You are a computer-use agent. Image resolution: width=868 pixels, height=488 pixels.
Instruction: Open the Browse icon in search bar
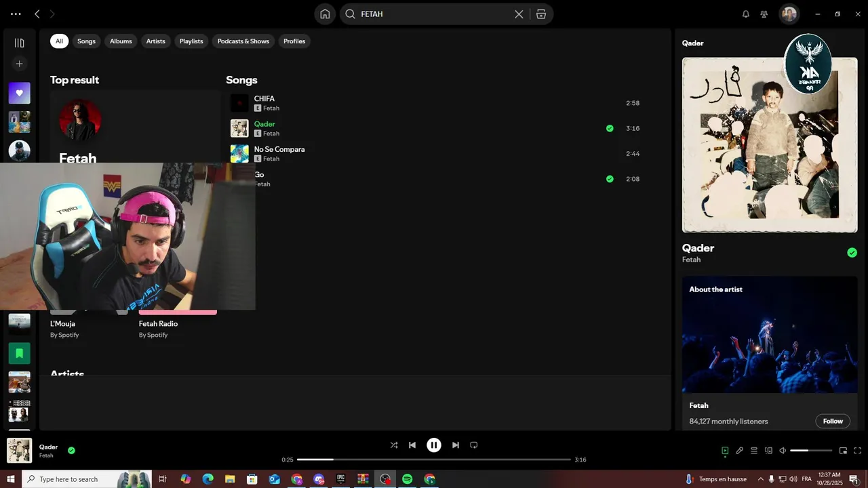(541, 14)
